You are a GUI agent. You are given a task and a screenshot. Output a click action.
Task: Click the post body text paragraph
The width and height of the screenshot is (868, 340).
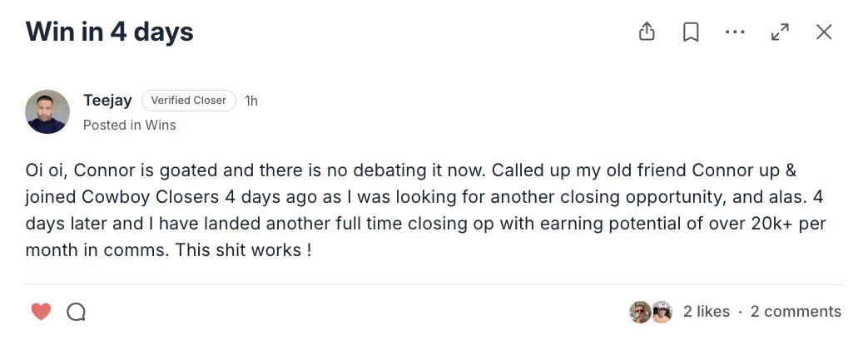[425, 210]
